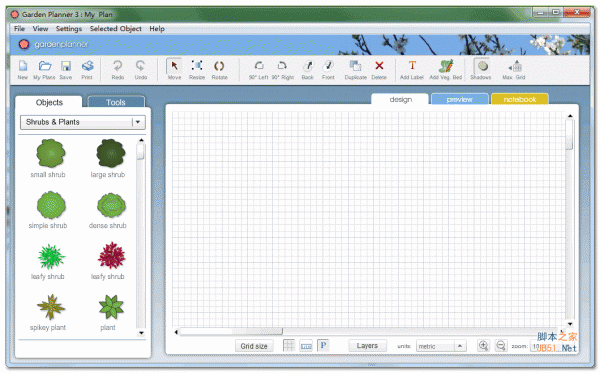Viewport: 600px width, 373px height.
Task: Click the gardenplanner logo
Action: 54,44
